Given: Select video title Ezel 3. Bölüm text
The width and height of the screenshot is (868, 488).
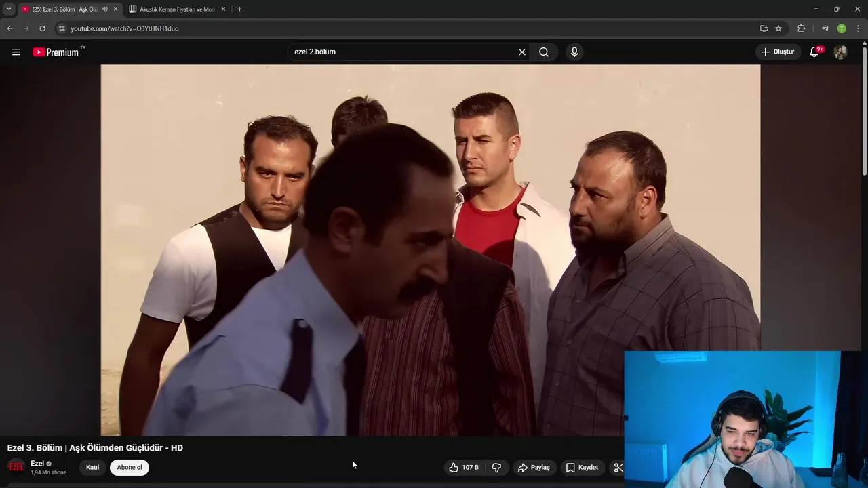Looking at the screenshot, I should coord(95,447).
